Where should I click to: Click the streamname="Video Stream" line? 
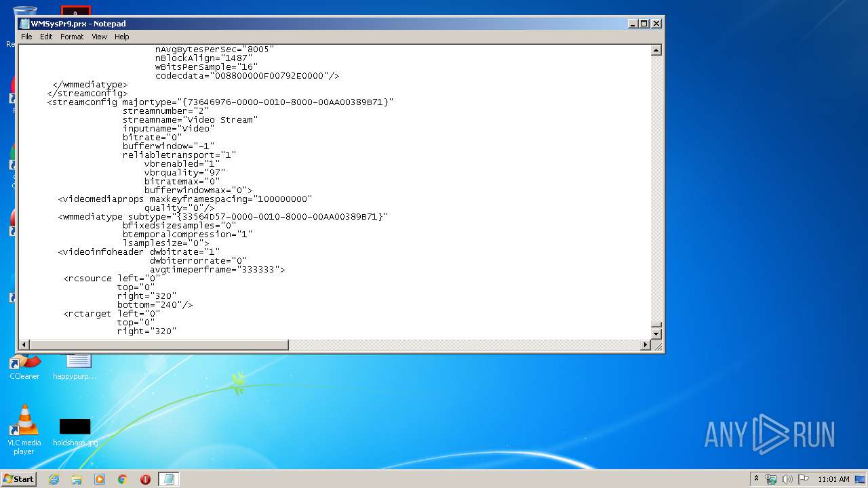point(190,120)
